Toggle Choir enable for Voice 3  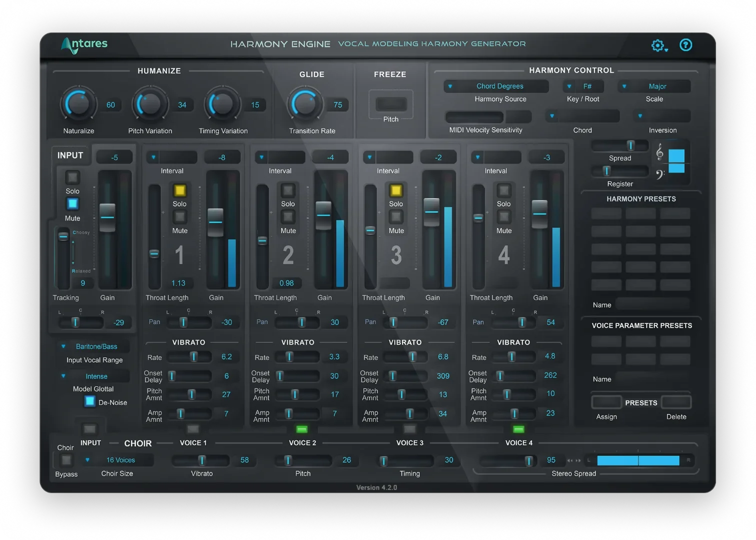(410, 429)
